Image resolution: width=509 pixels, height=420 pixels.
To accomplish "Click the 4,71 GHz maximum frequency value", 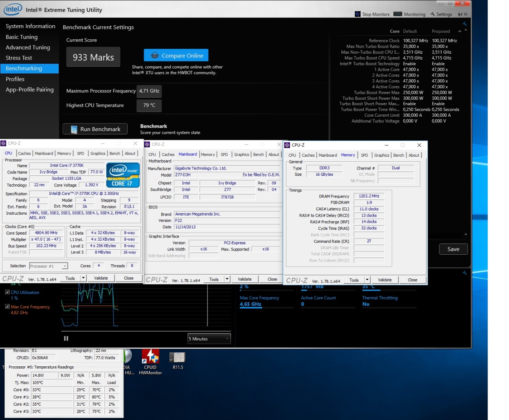I will [x=149, y=91].
